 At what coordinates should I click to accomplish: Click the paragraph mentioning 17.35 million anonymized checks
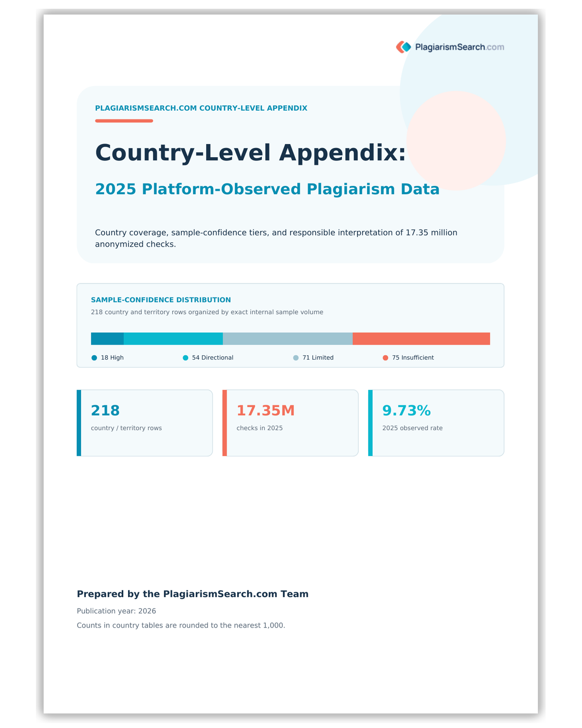click(276, 238)
